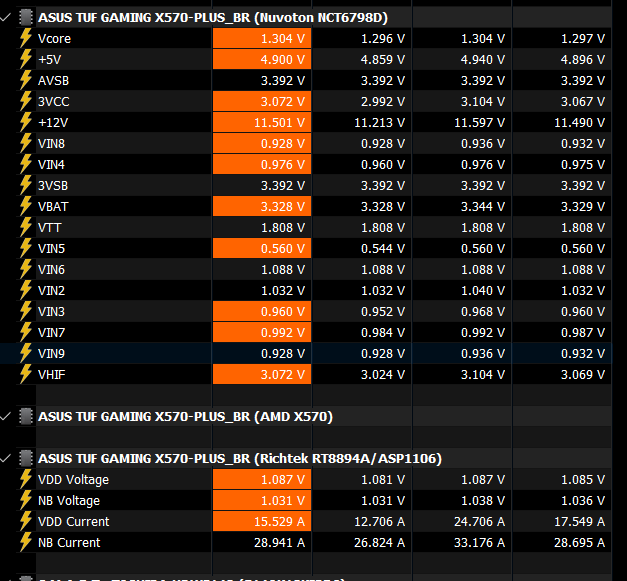Screen dimensions: 627x581
Task: Click VBAT maximum value 3.344 V
Action: click(x=483, y=206)
